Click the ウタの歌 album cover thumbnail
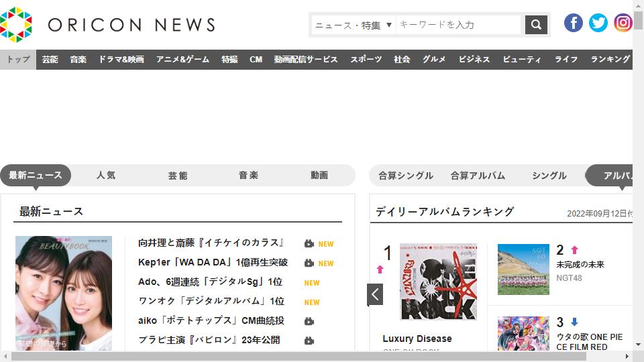Image resolution: width=644 pixels, height=362 pixels. coord(523,333)
